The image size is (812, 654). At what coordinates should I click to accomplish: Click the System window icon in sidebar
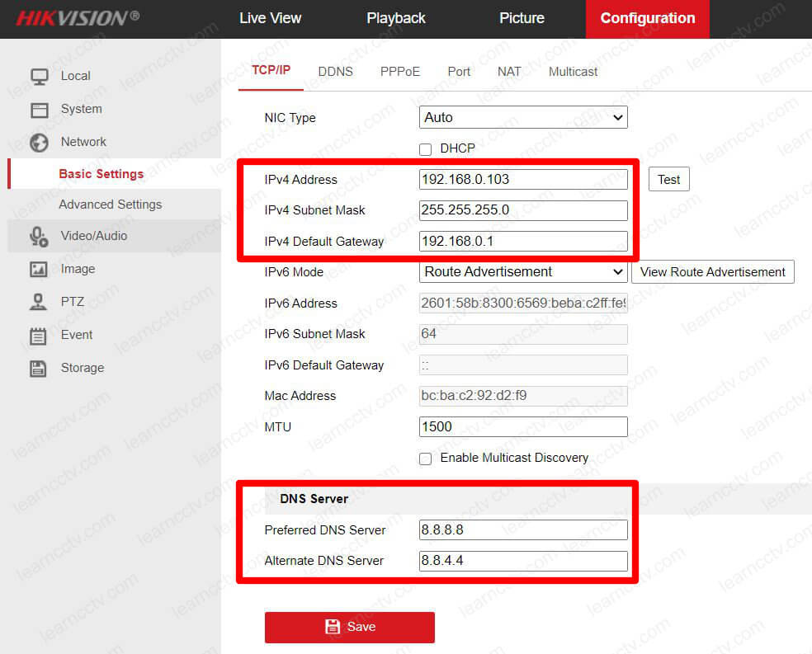pyautogui.click(x=39, y=110)
